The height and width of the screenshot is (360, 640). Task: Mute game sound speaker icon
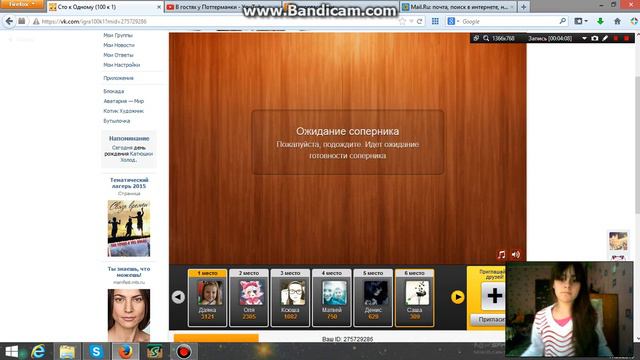coord(516,255)
